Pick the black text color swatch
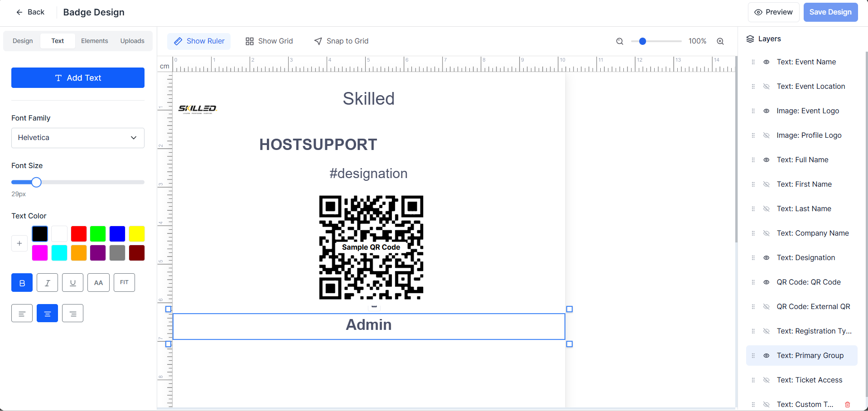Screen dimensions: 868x411 pos(40,234)
